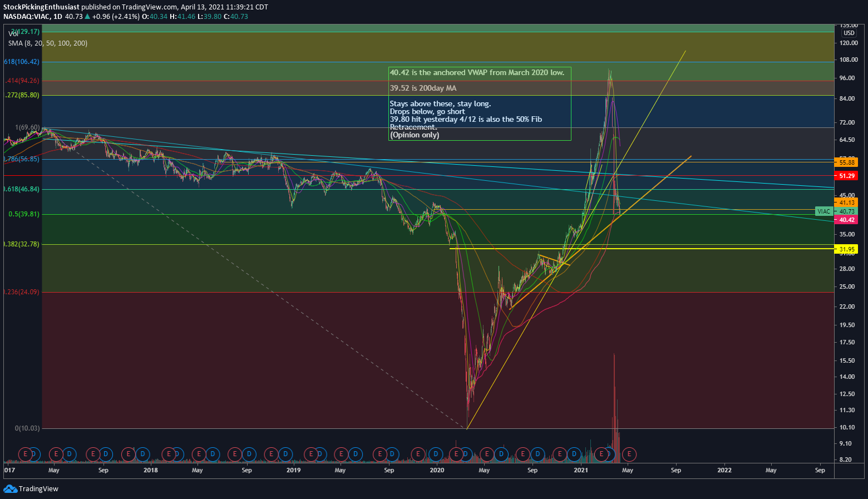This screenshot has height=499, width=868.
Task: Select the red 51.29 price label
Action: click(x=846, y=176)
